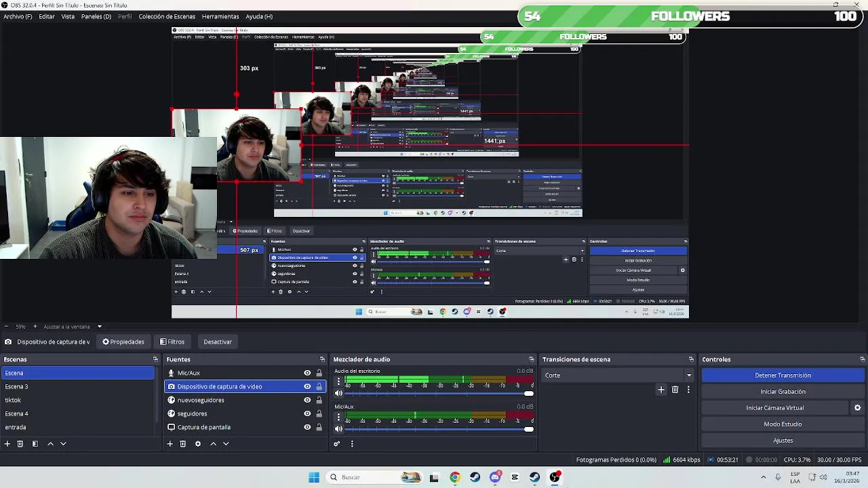
Task: Open audio mixer menu three dots at bottom
Action: [x=352, y=443]
